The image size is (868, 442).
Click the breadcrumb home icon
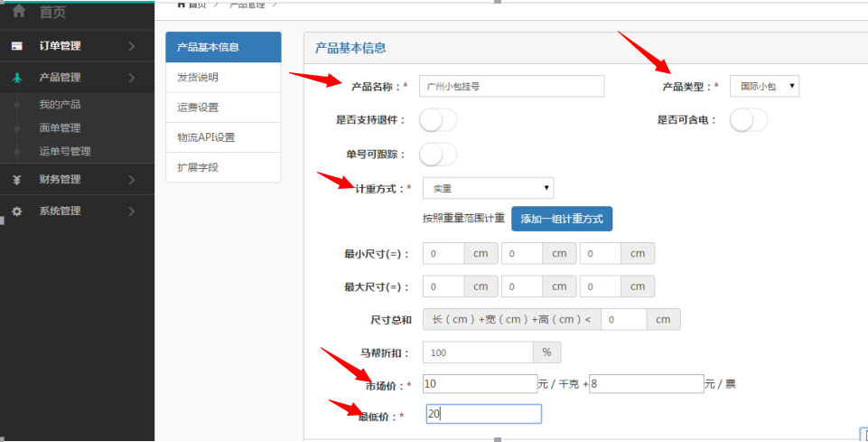(182, 4)
